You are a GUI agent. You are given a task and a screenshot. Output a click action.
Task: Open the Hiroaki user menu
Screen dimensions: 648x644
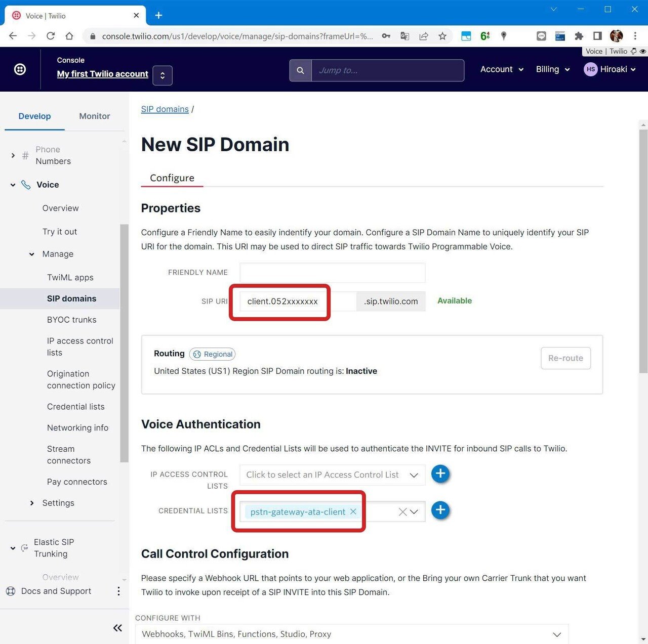[610, 69]
